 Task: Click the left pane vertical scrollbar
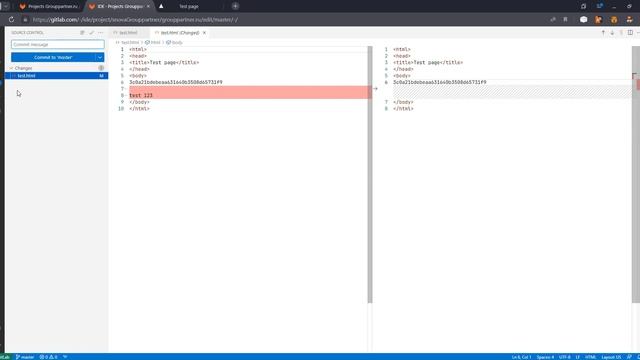pos(370,175)
